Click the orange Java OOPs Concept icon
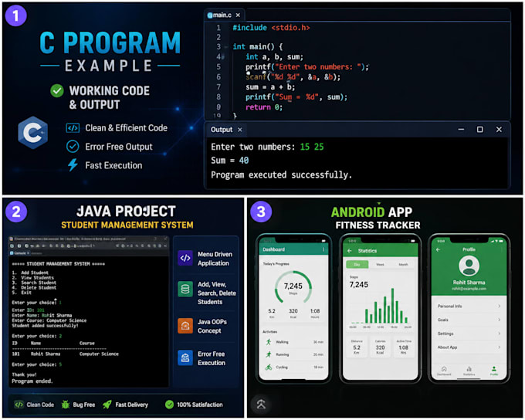525x420 pixels. coord(185,326)
